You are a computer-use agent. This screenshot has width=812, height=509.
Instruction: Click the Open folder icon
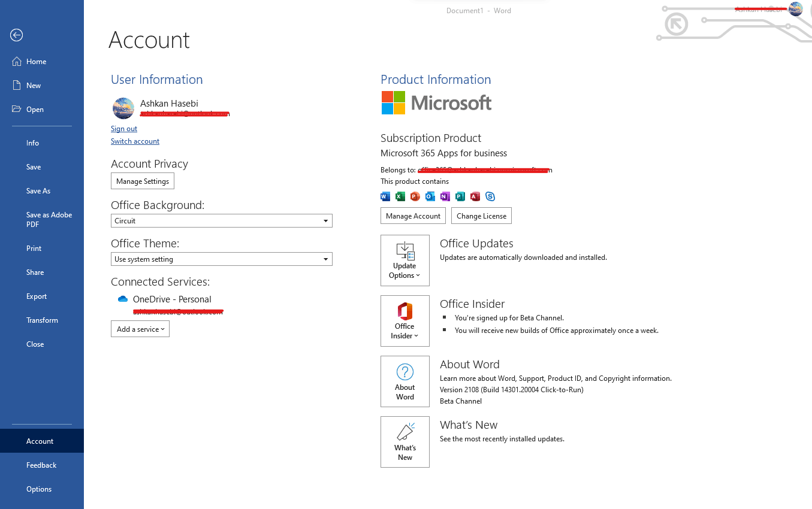click(x=17, y=110)
